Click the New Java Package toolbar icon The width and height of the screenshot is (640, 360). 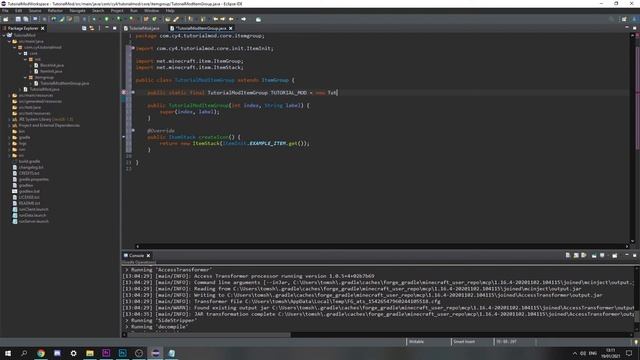146,19
